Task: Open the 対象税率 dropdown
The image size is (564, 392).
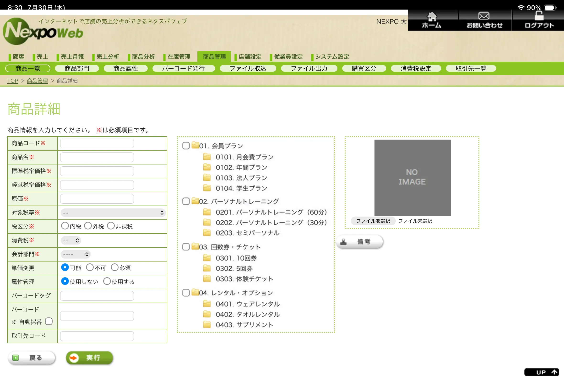Action: click(113, 213)
